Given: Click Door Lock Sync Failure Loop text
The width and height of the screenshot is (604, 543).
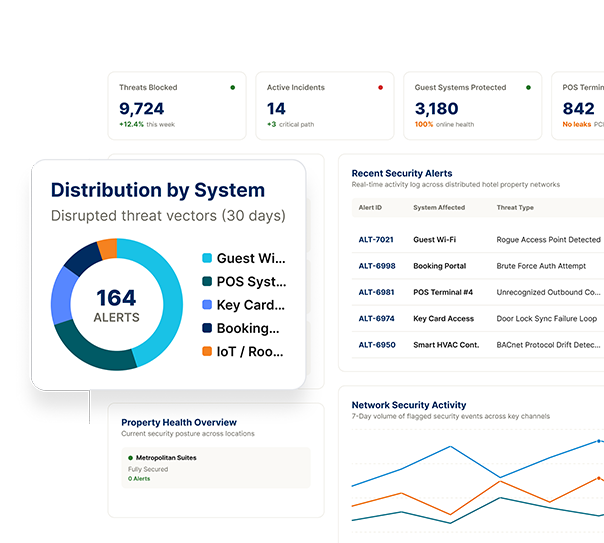Looking at the screenshot, I should 547,318.
